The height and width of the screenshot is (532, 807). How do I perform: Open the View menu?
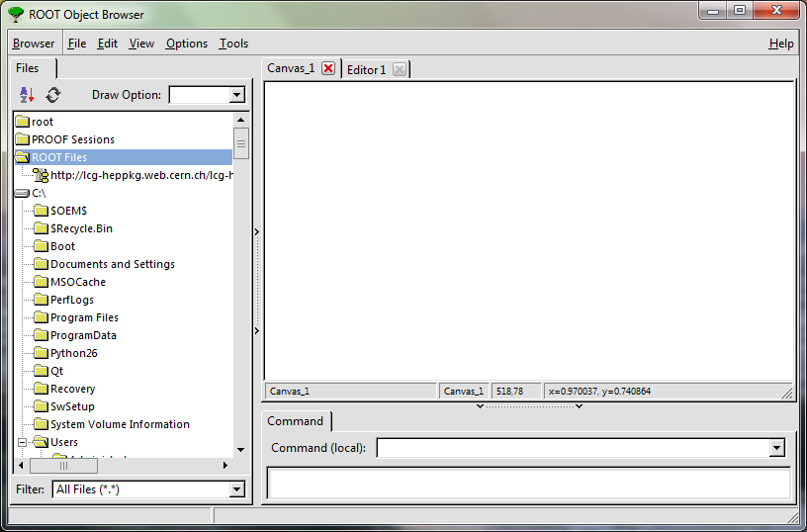tap(141, 44)
